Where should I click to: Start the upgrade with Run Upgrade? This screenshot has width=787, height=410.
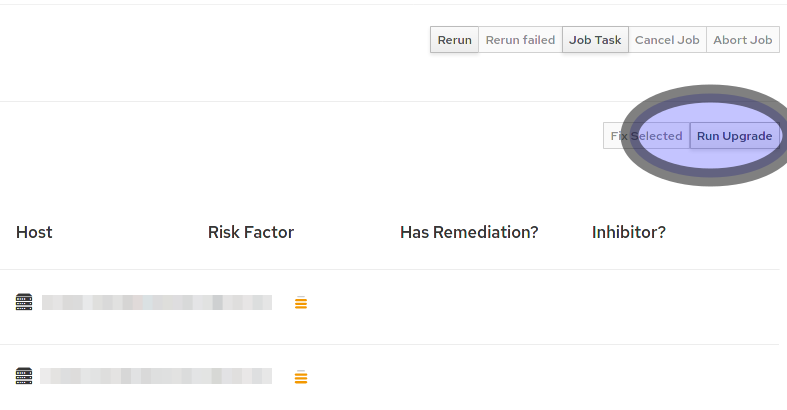click(734, 136)
